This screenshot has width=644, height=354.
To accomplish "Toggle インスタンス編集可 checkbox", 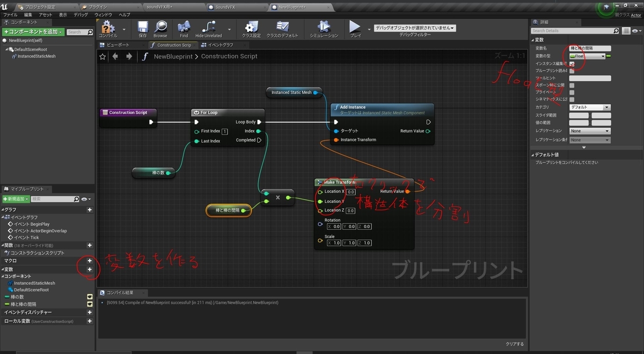I will pyautogui.click(x=572, y=63).
